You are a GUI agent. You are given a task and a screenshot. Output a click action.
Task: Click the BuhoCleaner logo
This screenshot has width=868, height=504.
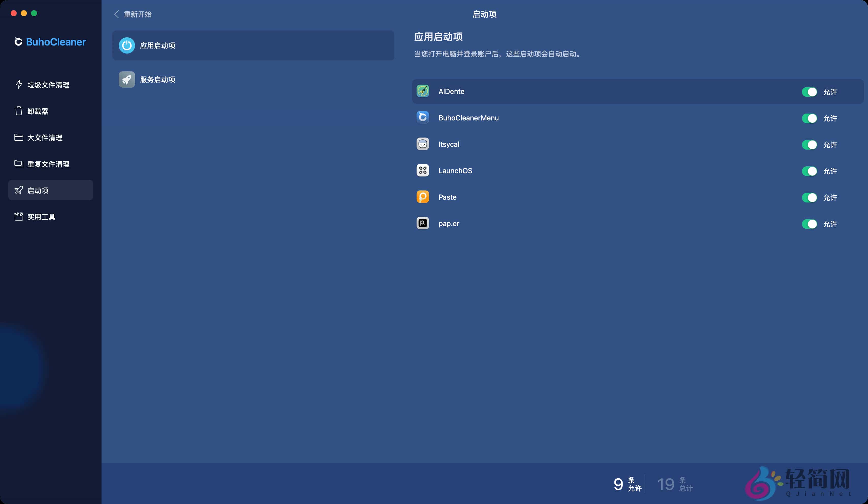point(49,42)
